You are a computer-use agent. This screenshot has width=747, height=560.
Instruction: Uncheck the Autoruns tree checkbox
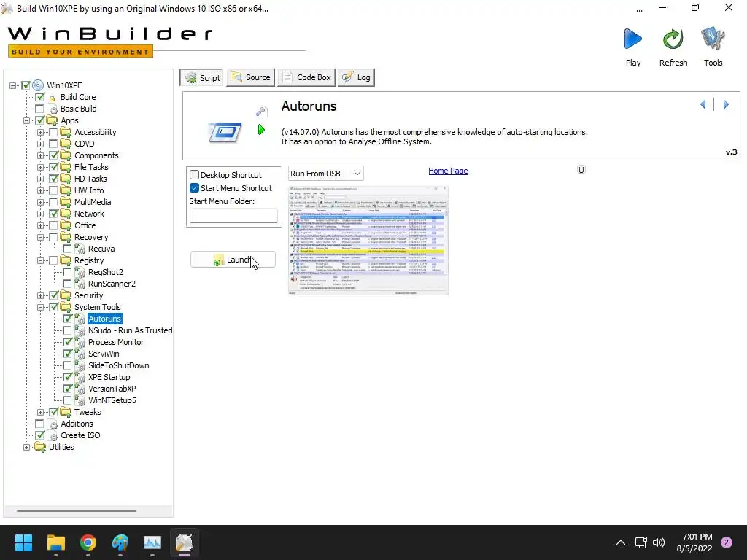[68, 319]
